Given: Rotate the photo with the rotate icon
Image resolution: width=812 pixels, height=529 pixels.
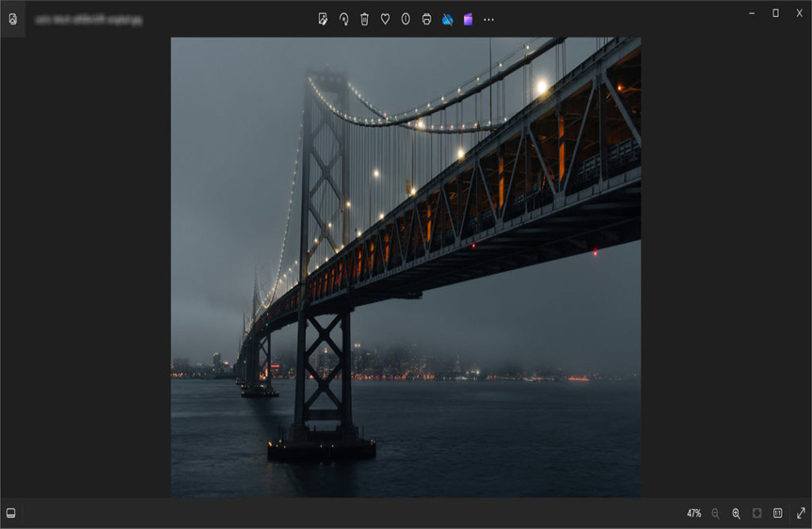Looking at the screenshot, I should point(343,19).
